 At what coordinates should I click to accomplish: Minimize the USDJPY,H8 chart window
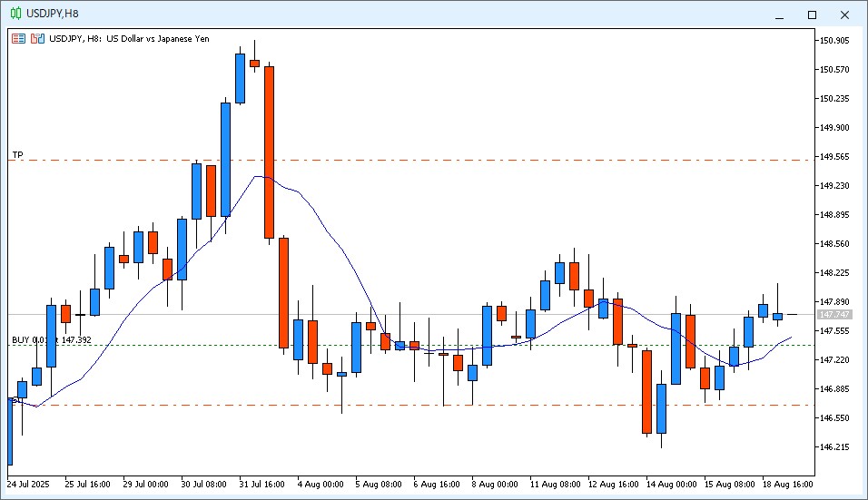tap(778, 15)
